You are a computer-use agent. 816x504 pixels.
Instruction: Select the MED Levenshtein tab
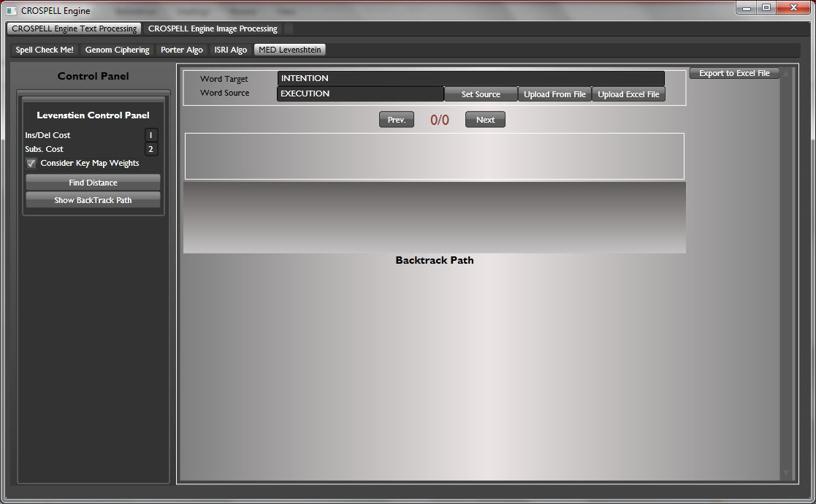290,50
